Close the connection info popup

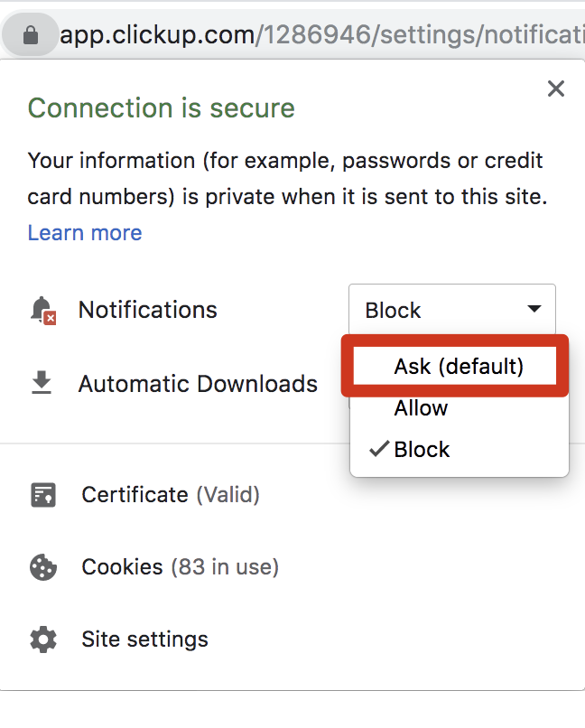pyautogui.click(x=556, y=89)
